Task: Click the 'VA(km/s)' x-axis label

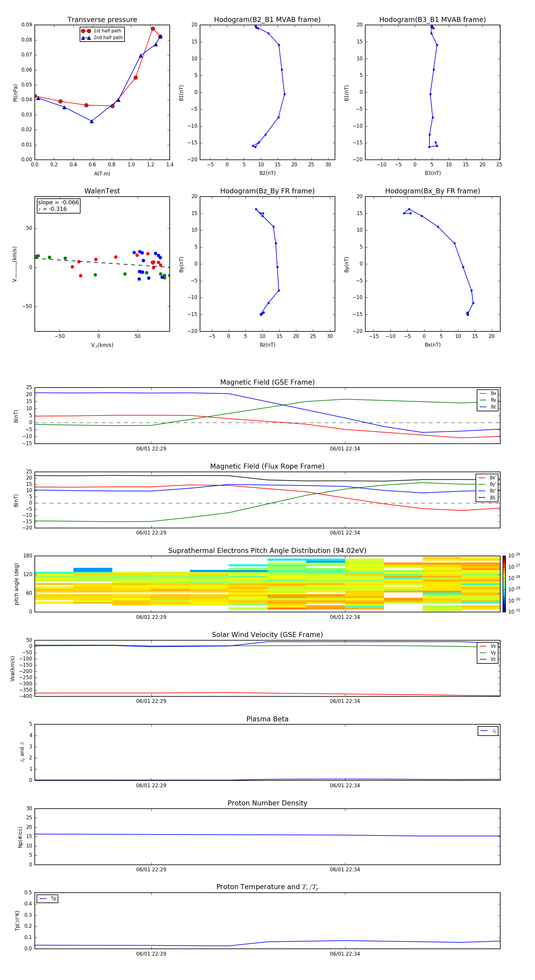Action: (102, 345)
